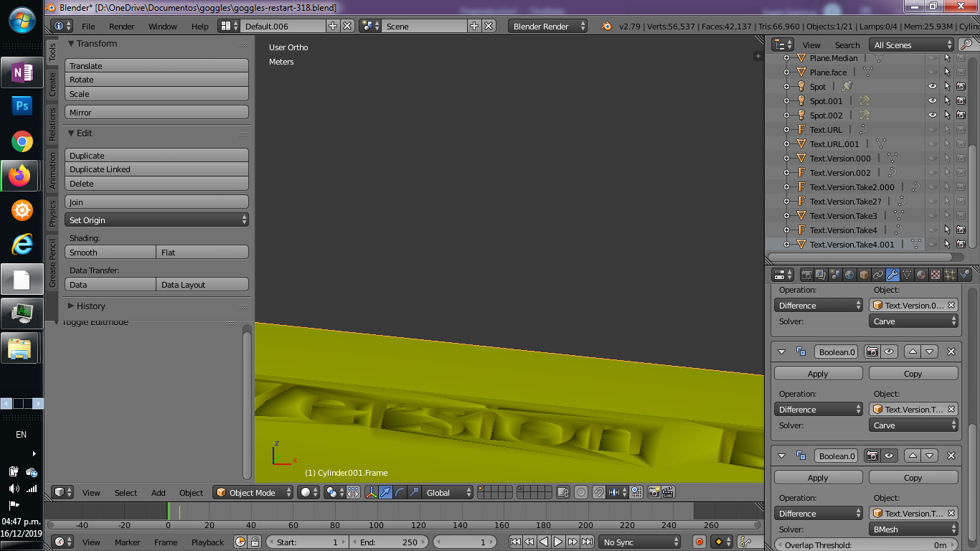Open the Help menu

point(200,27)
